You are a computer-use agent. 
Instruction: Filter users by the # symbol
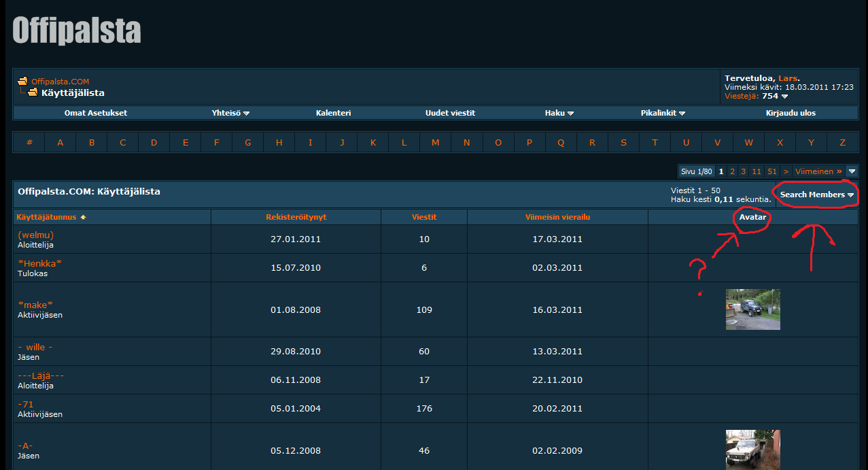pyautogui.click(x=29, y=142)
